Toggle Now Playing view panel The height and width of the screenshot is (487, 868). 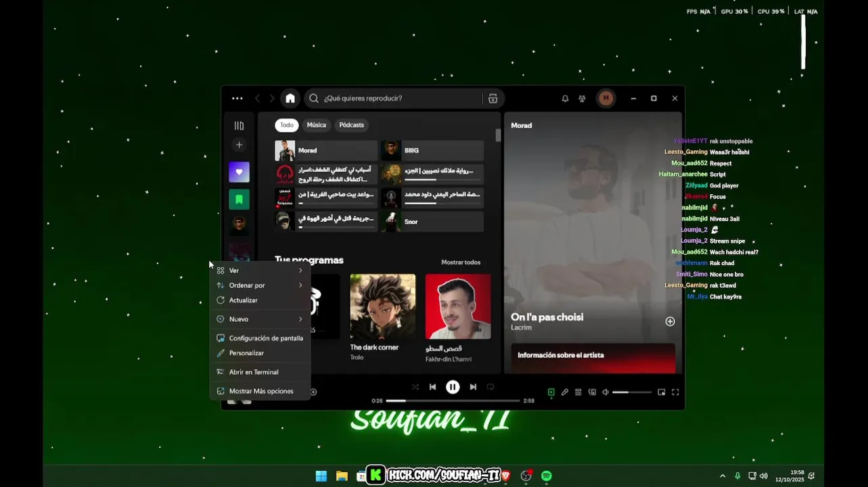click(551, 392)
